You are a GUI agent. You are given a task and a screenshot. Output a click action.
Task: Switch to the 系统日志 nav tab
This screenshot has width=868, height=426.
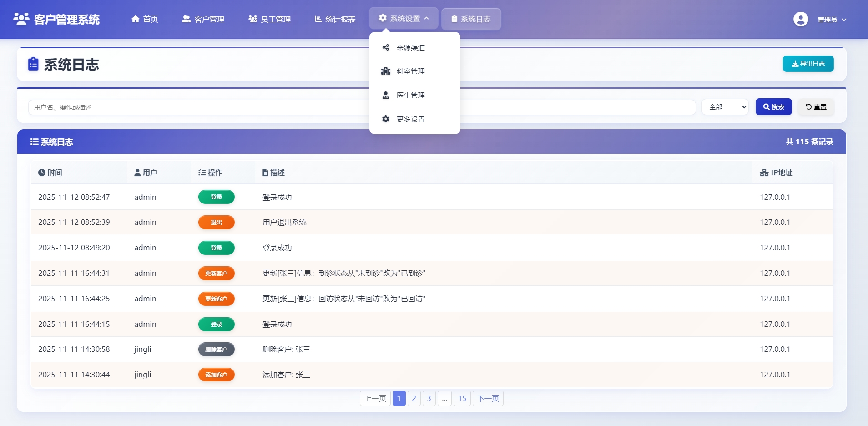471,19
